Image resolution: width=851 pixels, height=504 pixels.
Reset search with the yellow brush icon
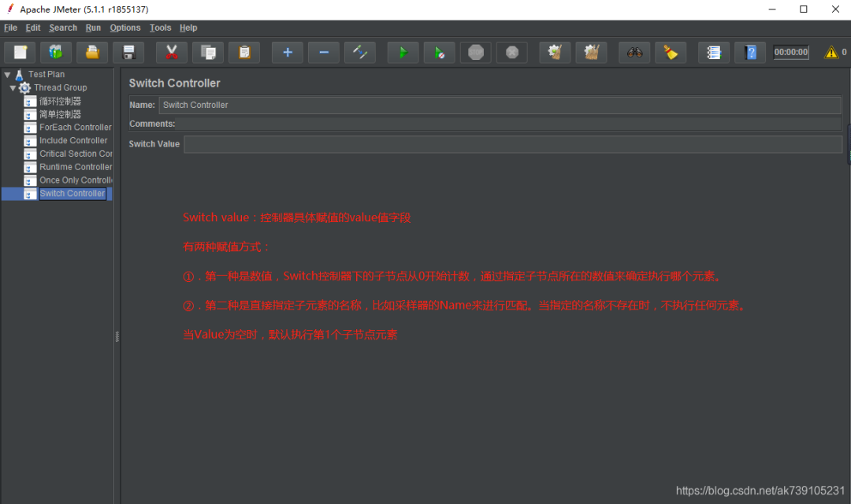[x=671, y=52]
